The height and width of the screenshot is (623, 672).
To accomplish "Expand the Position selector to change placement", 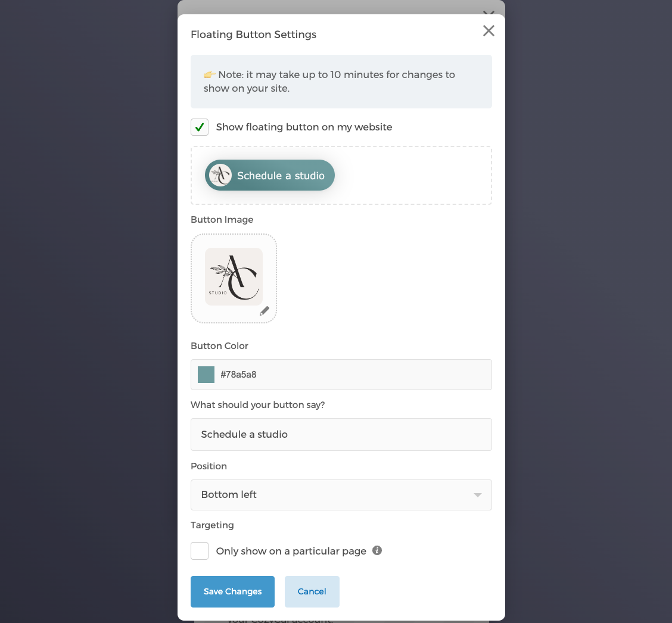I will [x=341, y=494].
